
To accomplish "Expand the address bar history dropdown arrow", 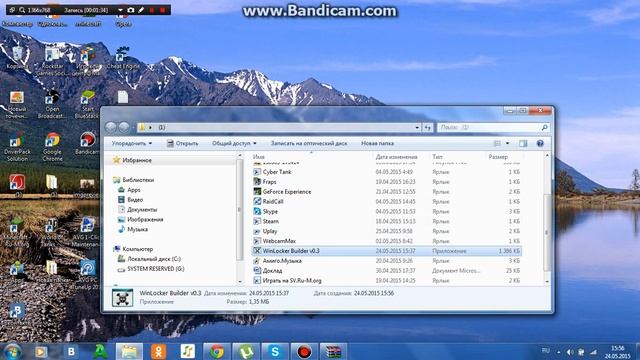I will point(417,127).
